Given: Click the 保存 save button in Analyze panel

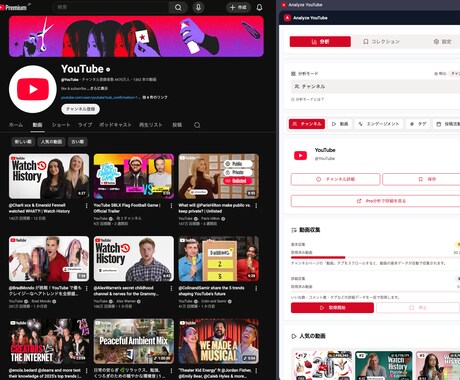Looking at the screenshot, I should tap(422, 179).
